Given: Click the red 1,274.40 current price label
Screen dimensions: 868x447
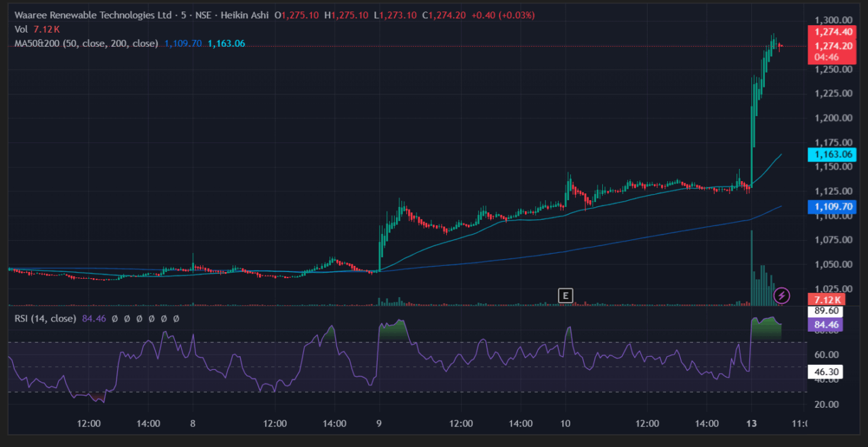Looking at the screenshot, I should click(x=833, y=31).
